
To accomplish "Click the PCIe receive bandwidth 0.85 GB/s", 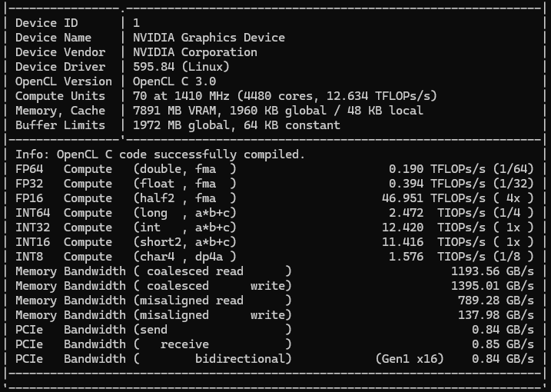I will (503, 344).
